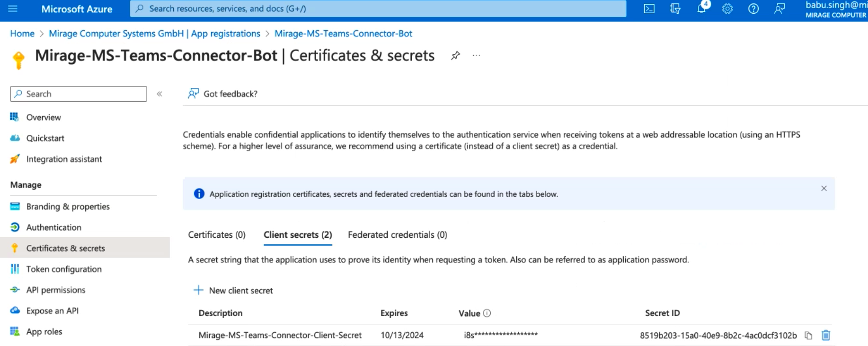Open portal settings gear

click(x=727, y=9)
